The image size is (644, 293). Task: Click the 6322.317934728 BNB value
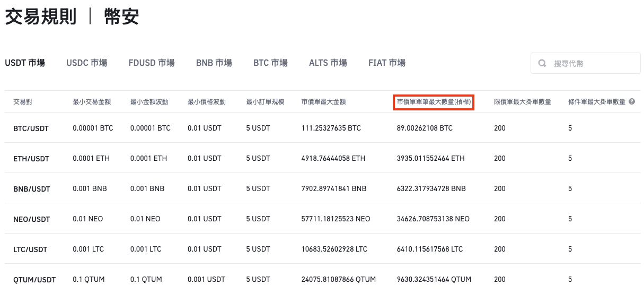[x=431, y=188]
